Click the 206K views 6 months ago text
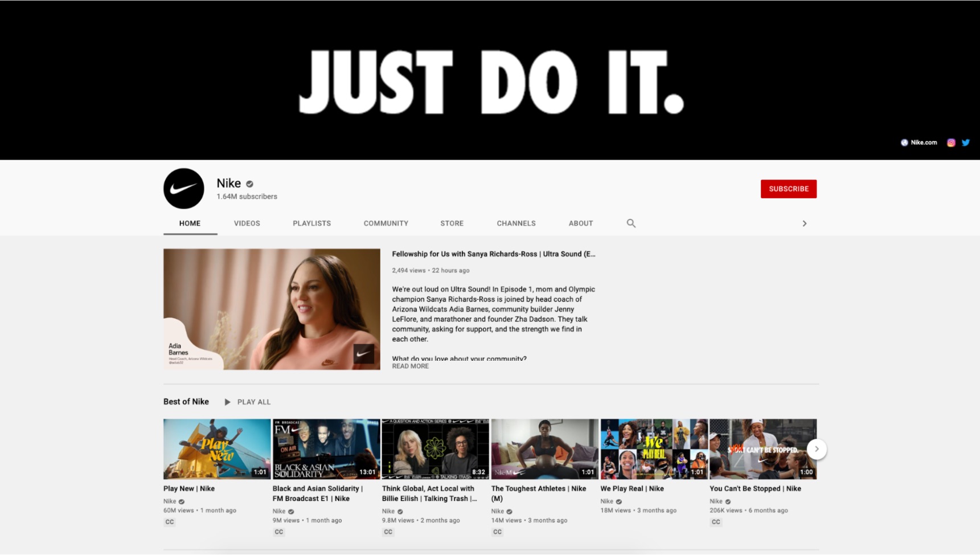 click(x=749, y=511)
